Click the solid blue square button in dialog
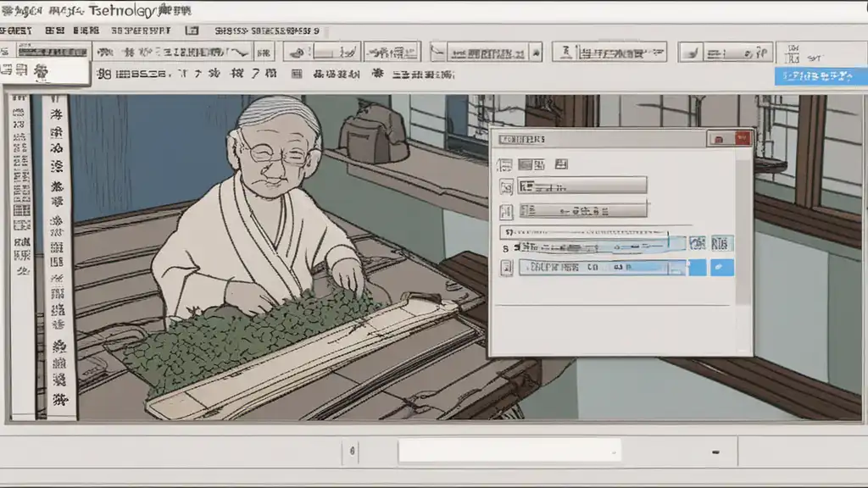Image resolution: width=868 pixels, height=488 pixels. (697, 268)
